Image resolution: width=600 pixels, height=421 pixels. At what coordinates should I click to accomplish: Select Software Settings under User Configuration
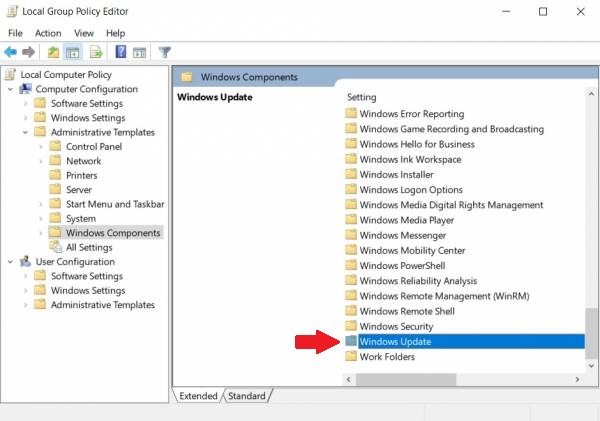pyautogui.click(x=87, y=276)
